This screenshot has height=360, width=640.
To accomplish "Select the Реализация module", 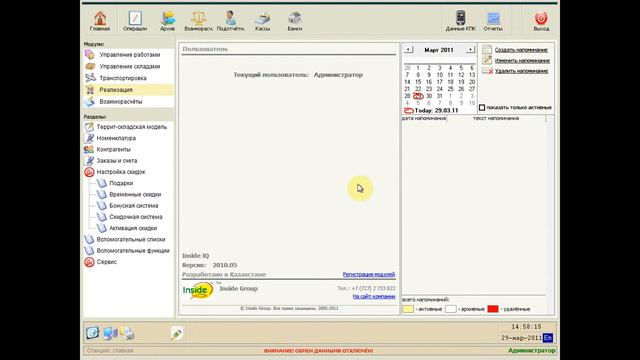I will coord(129,90).
